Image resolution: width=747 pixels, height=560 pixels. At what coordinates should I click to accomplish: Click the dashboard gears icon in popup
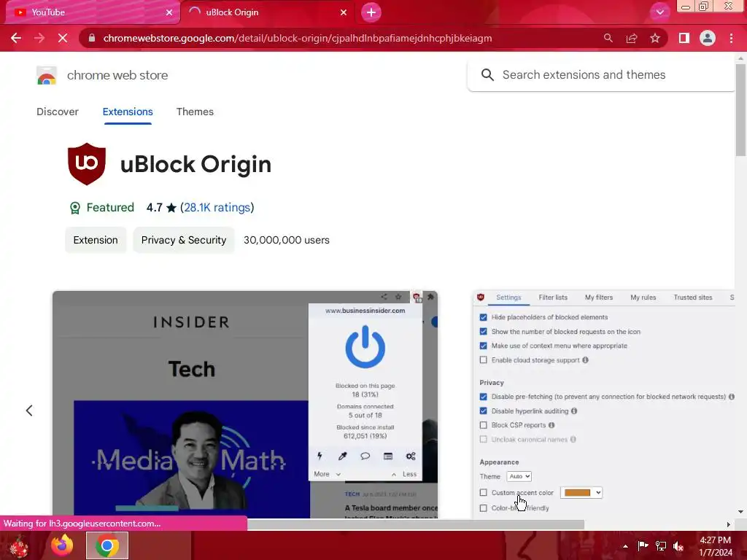(x=411, y=456)
